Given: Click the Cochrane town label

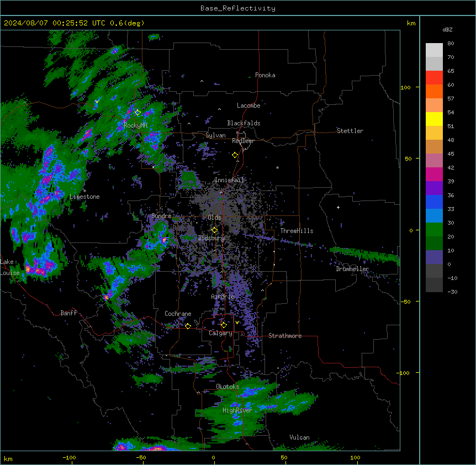Looking at the screenshot, I should [178, 314].
